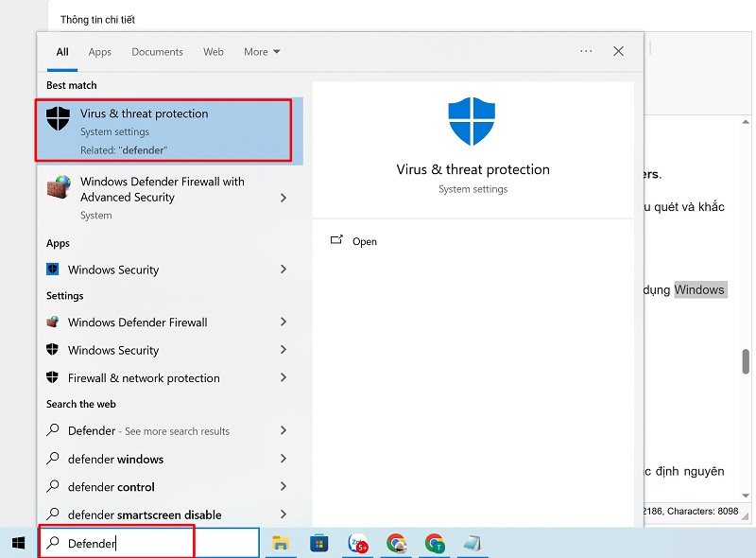Expand arrow next to Windows Defender Firewall setting
Viewport: 756px width, 558px height.
click(x=283, y=323)
